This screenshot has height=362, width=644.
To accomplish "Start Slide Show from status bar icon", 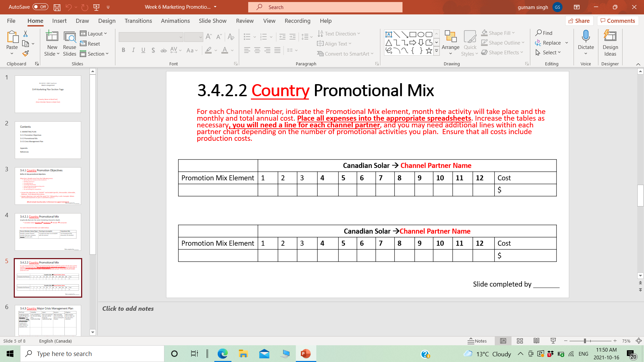I will click(x=553, y=341).
